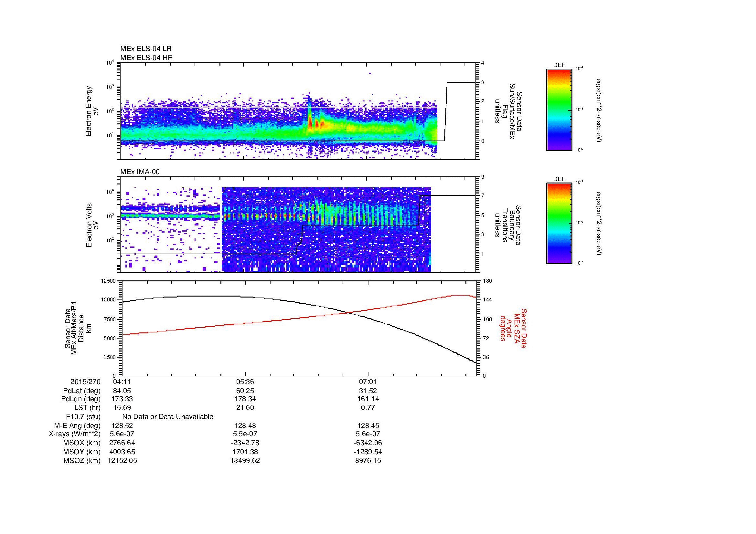This screenshot has width=756, height=534.
Task: Click MSOX value -2342.78
Action: 245,443
